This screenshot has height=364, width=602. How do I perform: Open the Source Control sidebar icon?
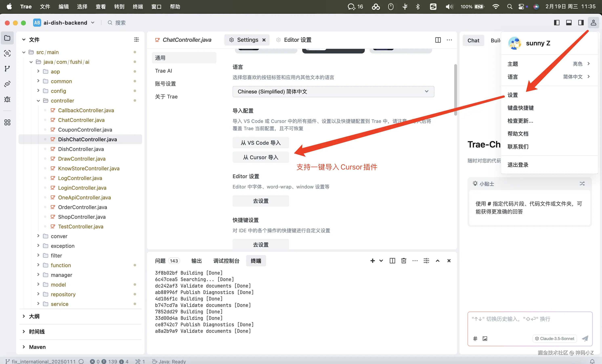7,69
